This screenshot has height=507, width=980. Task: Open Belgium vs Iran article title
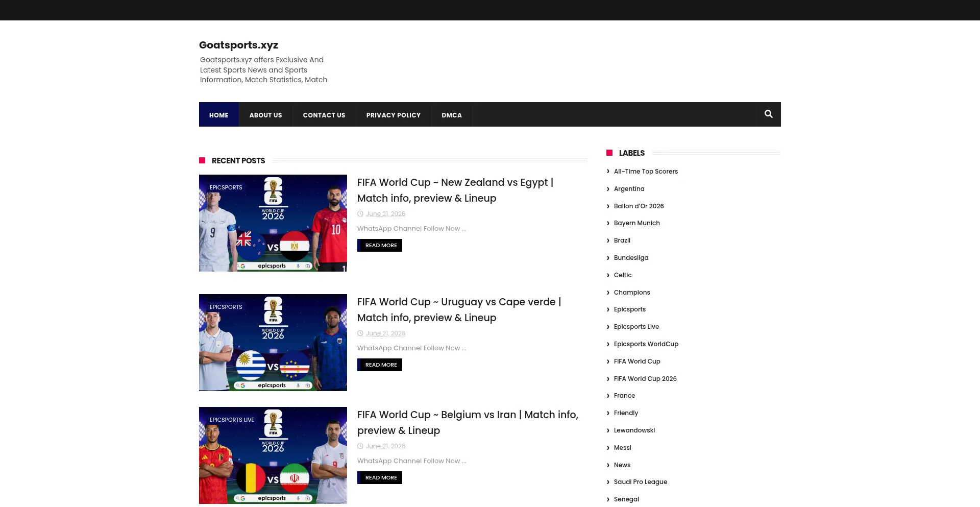[468, 422]
